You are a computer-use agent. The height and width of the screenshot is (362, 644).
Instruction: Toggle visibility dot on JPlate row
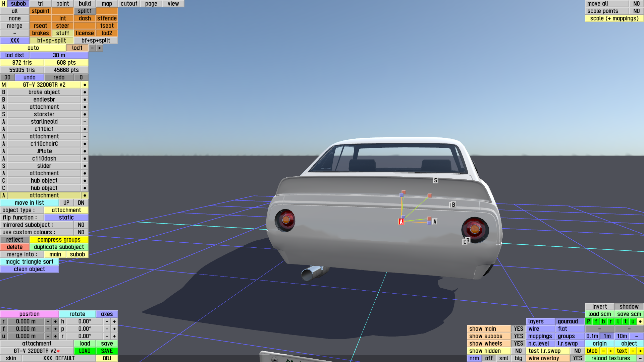click(85, 151)
